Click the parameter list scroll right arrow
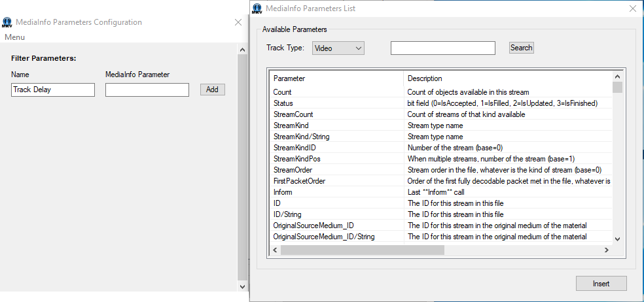644x302 pixels. point(607,250)
